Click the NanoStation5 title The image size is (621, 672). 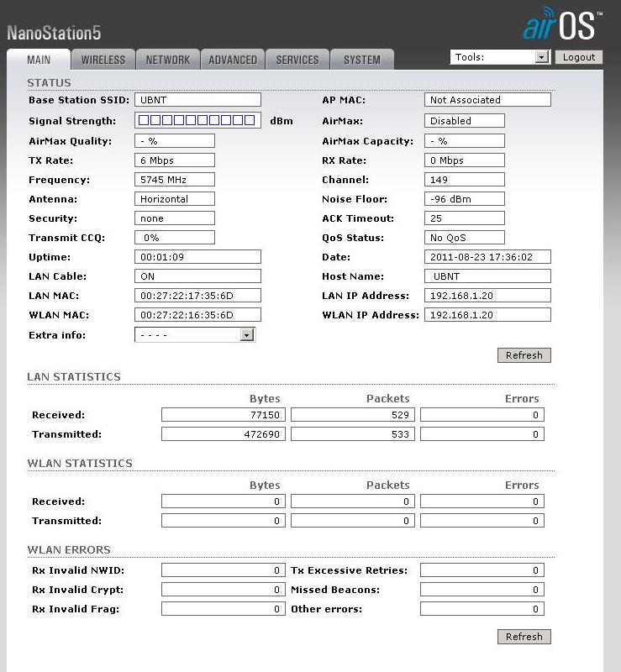coord(54,33)
